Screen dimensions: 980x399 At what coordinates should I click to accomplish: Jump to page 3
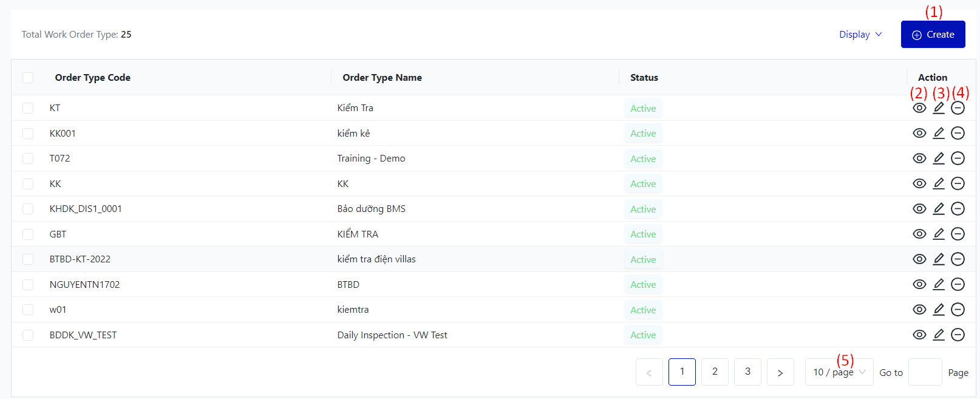point(747,372)
